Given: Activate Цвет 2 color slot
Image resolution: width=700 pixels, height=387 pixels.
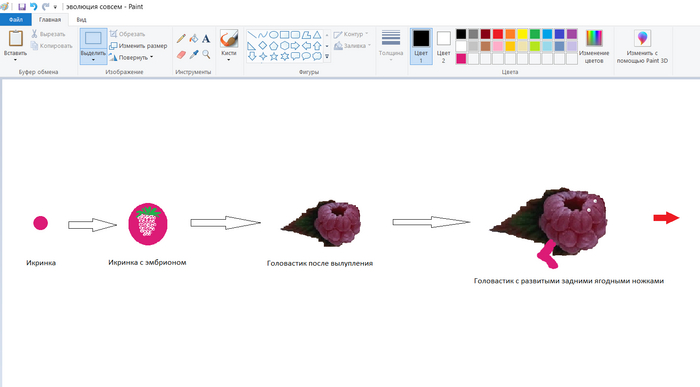Looking at the screenshot, I should (443, 46).
